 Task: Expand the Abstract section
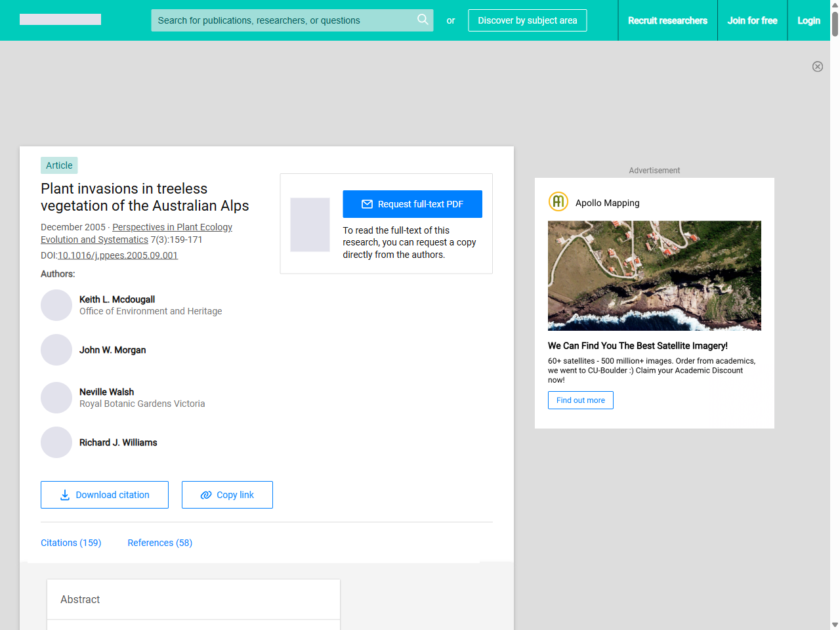(80, 599)
